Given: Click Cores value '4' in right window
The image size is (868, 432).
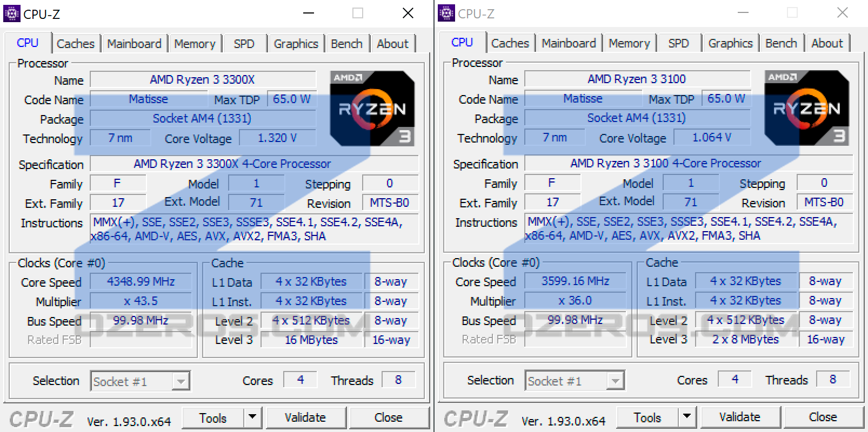Looking at the screenshot, I should coord(735,380).
